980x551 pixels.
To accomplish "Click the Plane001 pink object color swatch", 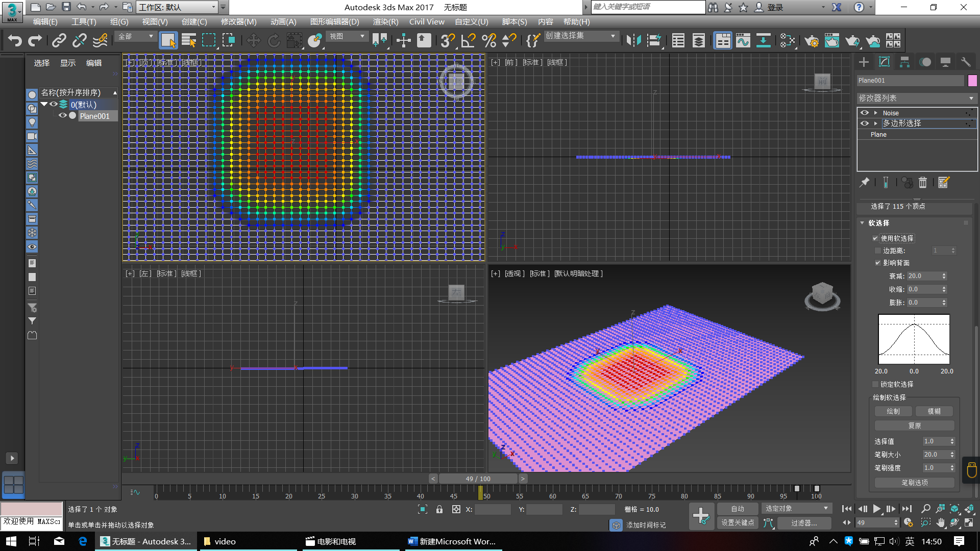I will click(x=972, y=80).
